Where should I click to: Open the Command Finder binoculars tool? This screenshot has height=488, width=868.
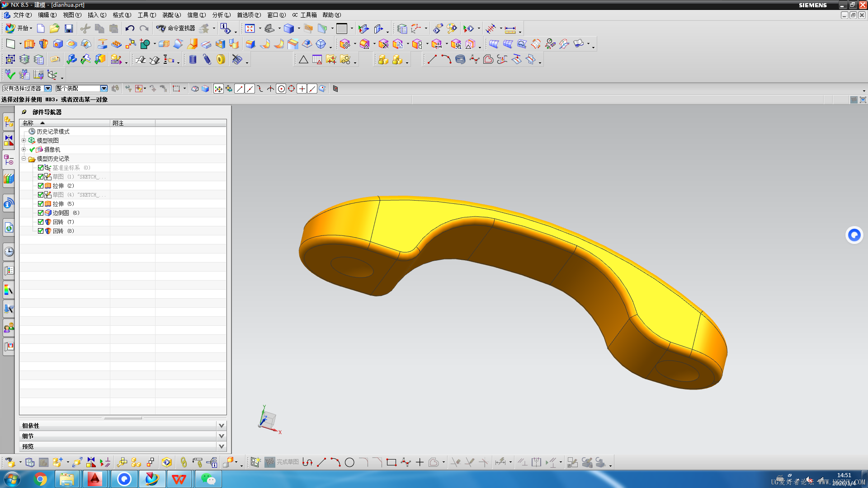click(161, 28)
